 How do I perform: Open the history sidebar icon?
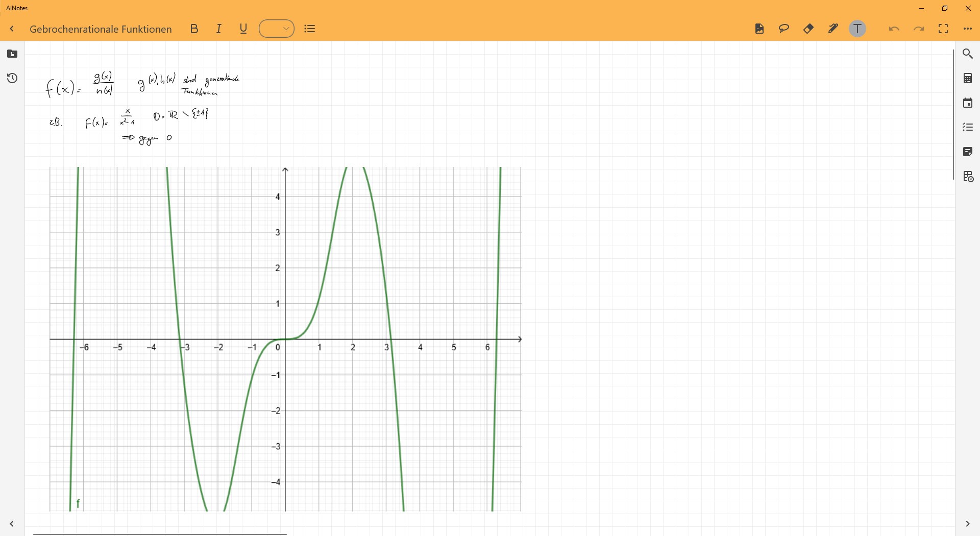(12, 78)
